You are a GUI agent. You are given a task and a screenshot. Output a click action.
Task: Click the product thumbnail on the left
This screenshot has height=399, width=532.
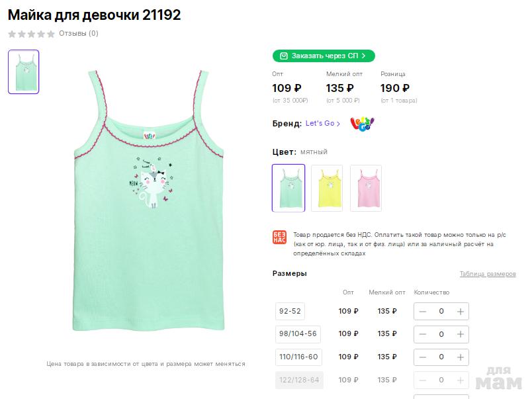24,71
